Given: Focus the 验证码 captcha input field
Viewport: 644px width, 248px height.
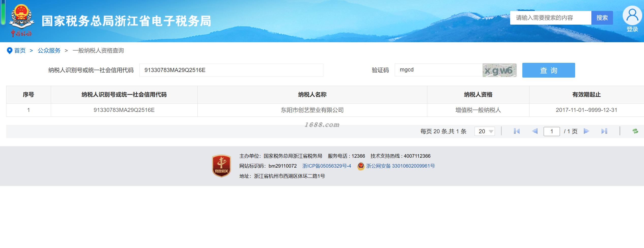Looking at the screenshot, I should [438, 70].
